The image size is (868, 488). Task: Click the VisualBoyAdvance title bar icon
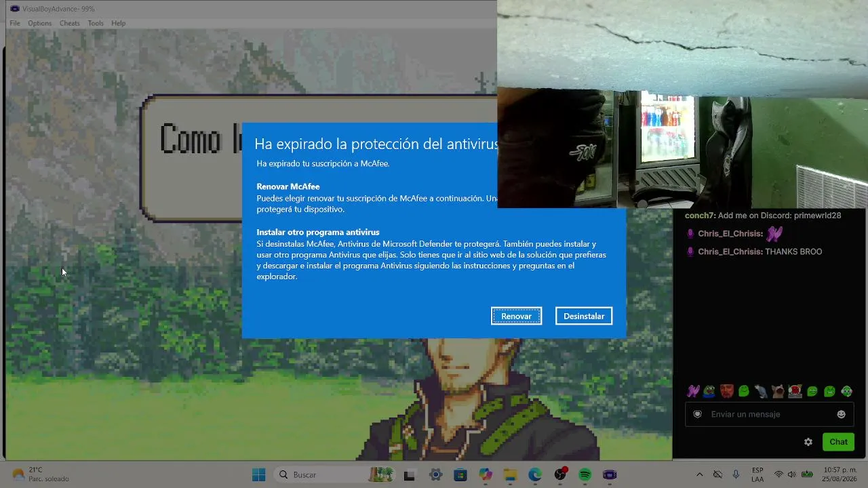point(14,9)
